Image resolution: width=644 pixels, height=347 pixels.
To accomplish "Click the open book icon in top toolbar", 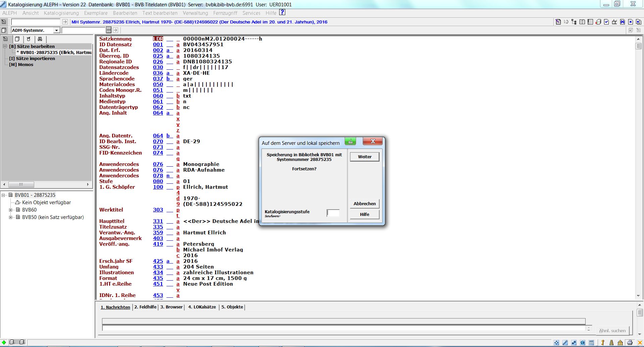I will (582, 22).
